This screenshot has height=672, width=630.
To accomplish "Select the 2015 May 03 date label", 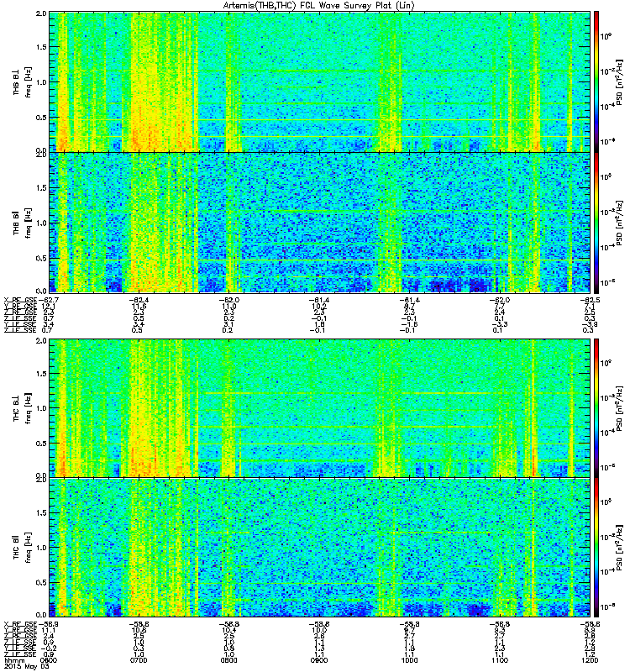I will [27, 667].
